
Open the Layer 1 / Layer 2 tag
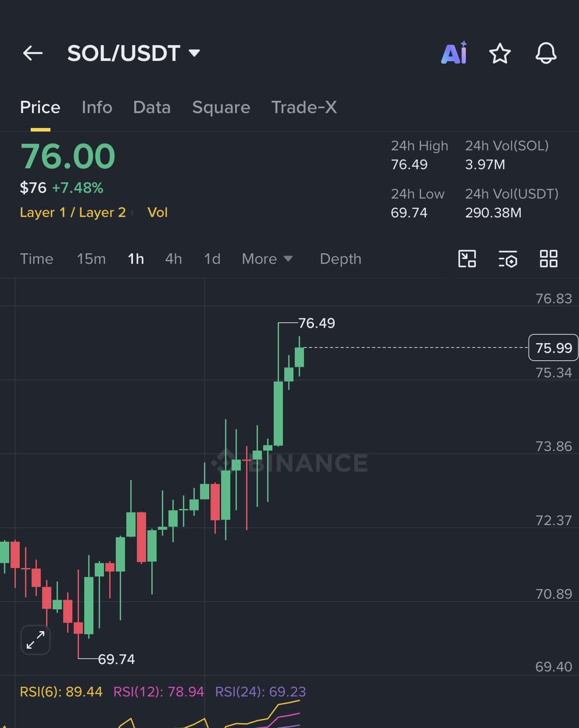73,213
